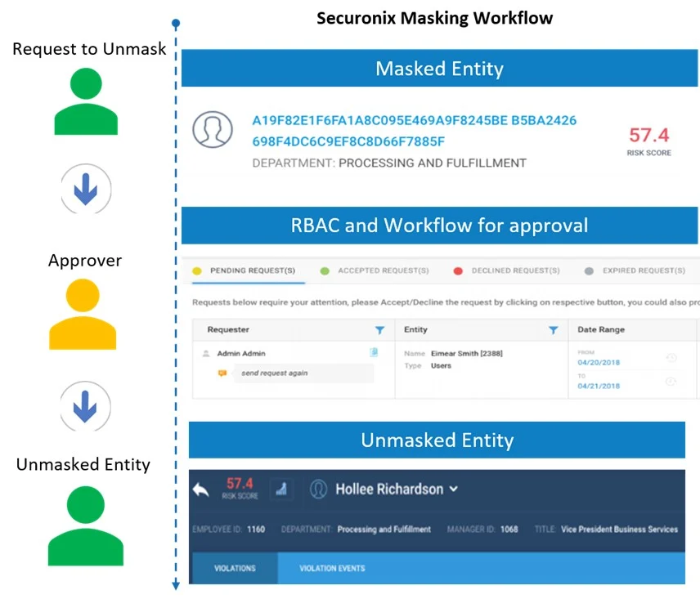Click the document icon next to Admin Admin
700x599 pixels.
point(374,353)
